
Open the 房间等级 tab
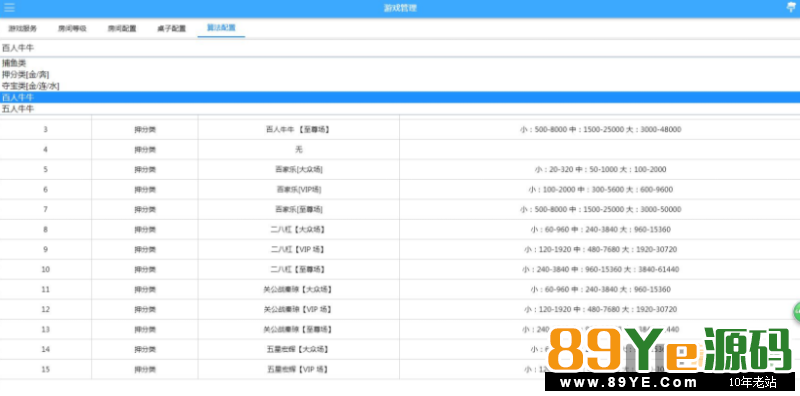pos(72,29)
